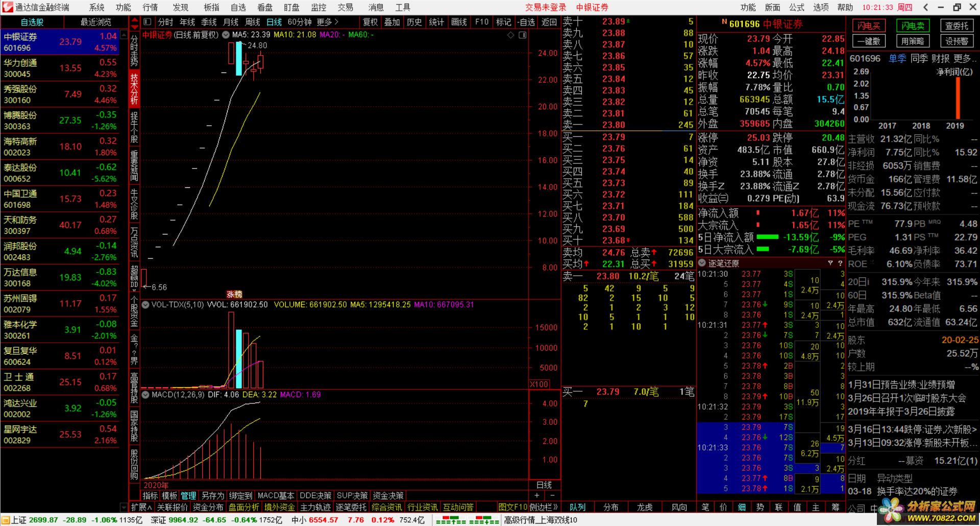Switch to 笔 view tab
980x526 pixels.
pos(705,507)
